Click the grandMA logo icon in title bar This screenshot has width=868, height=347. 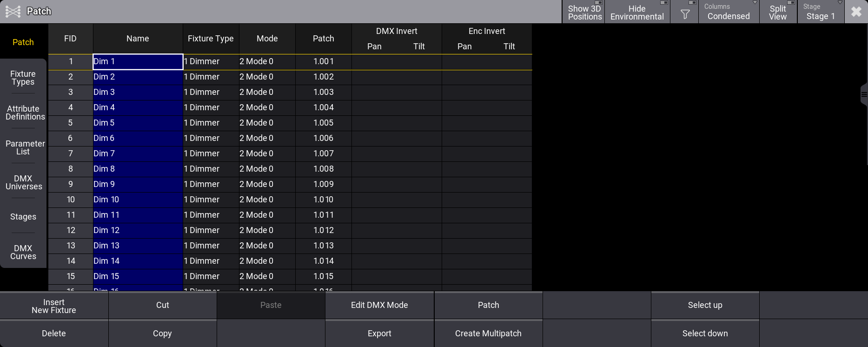pos(13,11)
